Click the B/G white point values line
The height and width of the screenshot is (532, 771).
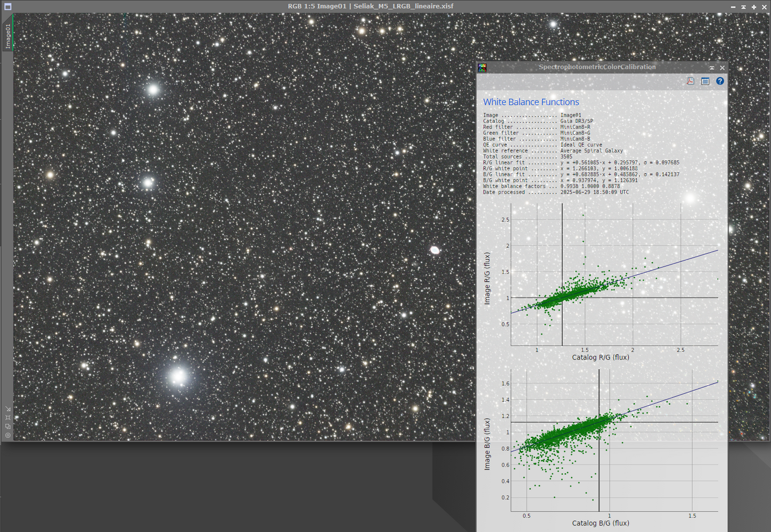(x=560, y=180)
